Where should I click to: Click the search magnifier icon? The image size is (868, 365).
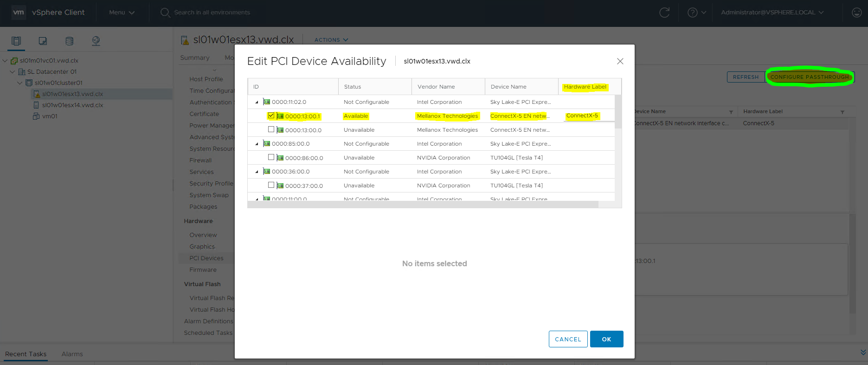tap(165, 13)
